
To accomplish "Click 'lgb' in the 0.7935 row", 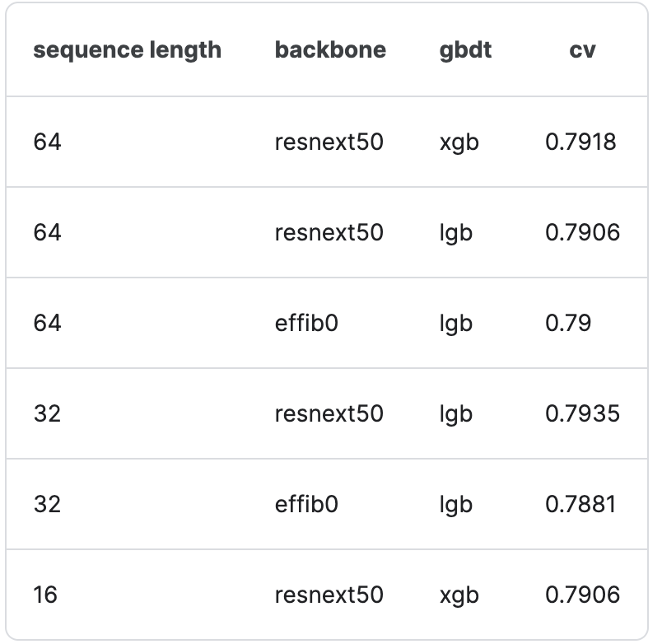I will (x=455, y=414).
